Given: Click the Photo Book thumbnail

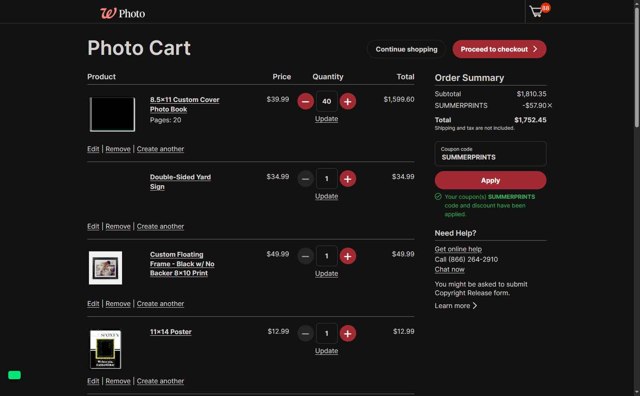Looking at the screenshot, I should point(112,114).
